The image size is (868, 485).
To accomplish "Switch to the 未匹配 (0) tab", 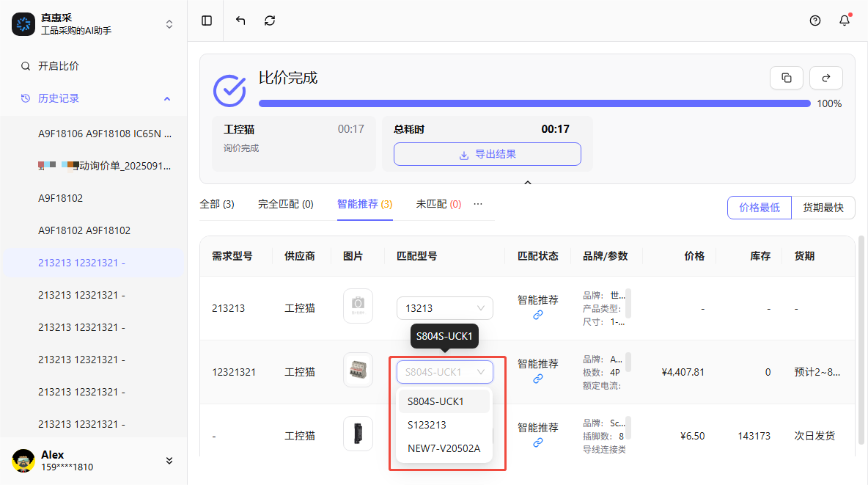I will 438,204.
